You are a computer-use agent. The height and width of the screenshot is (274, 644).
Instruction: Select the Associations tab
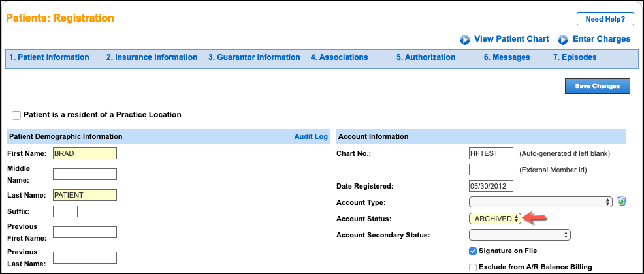pos(339,57)
